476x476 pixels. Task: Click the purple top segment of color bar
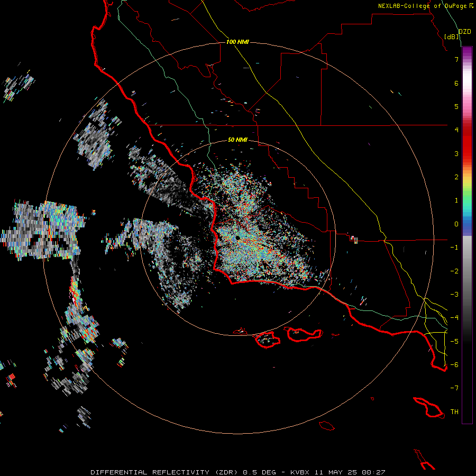point(467,52)
